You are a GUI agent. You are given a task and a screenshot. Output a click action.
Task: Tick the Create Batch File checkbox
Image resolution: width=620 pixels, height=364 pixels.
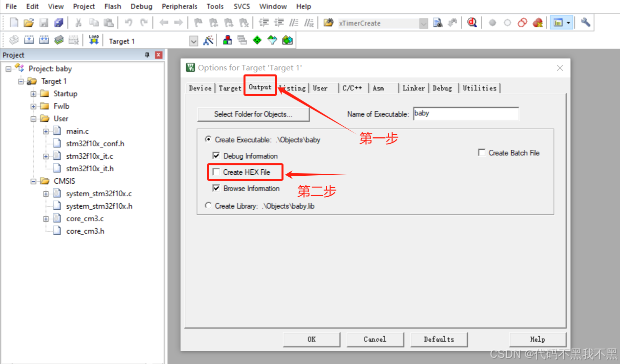click(481, 153)
